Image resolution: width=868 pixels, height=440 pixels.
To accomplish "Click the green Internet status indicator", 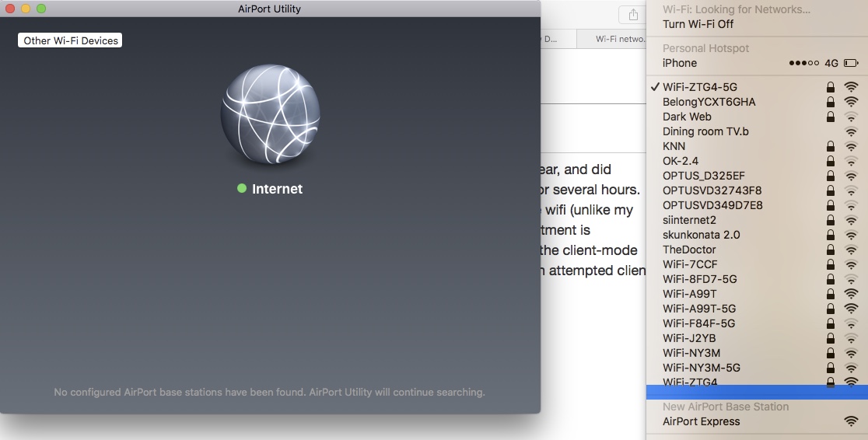I will click(241, 188).
